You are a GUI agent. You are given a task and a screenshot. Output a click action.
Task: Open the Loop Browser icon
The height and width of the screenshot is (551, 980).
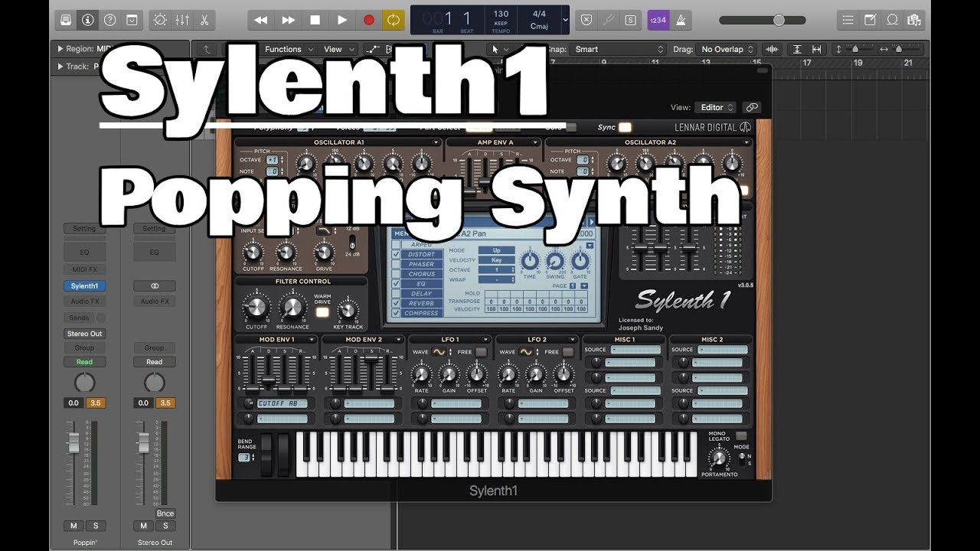(892, 20)
